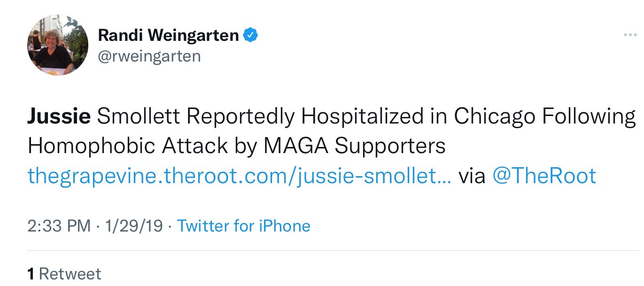
Task: Open the three-dot more options menu
Action: click(x=630, y=35)
